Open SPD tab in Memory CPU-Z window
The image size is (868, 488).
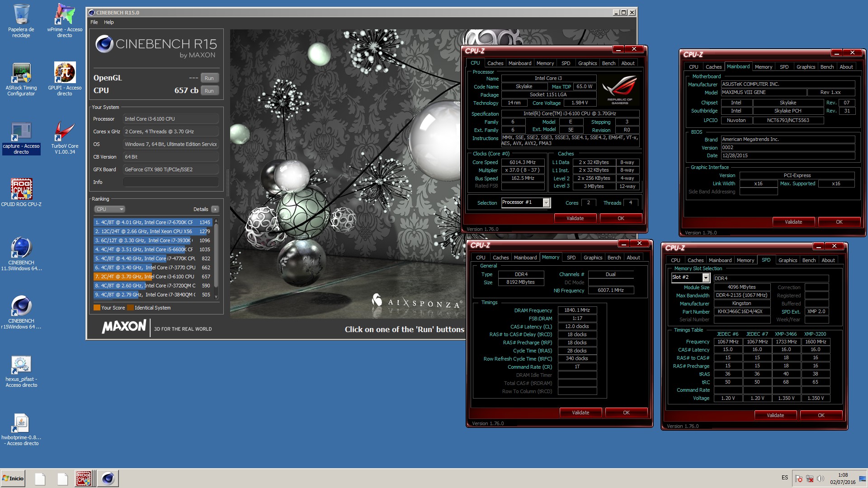pyautogui.click(x=571, y=258)
